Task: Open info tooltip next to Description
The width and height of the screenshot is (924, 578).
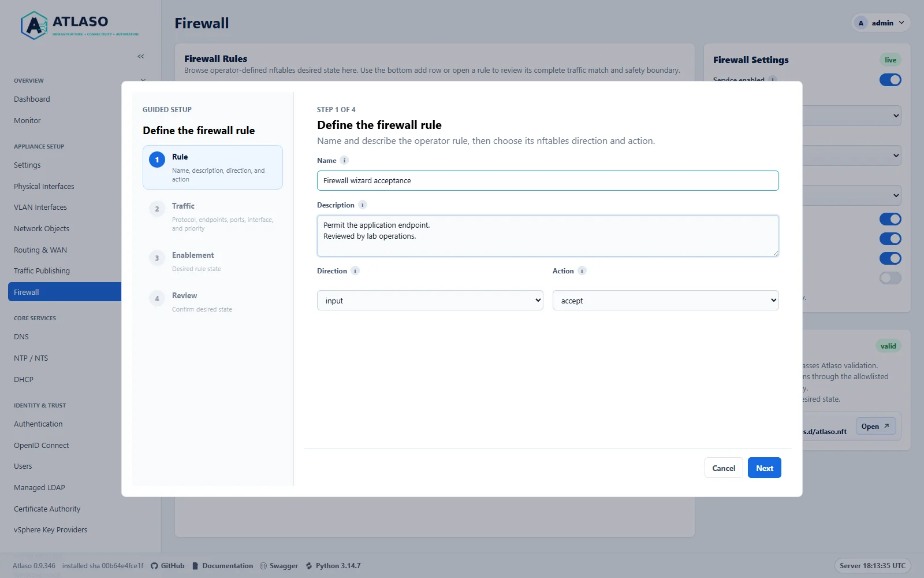Action: click(x=363, y=205)
